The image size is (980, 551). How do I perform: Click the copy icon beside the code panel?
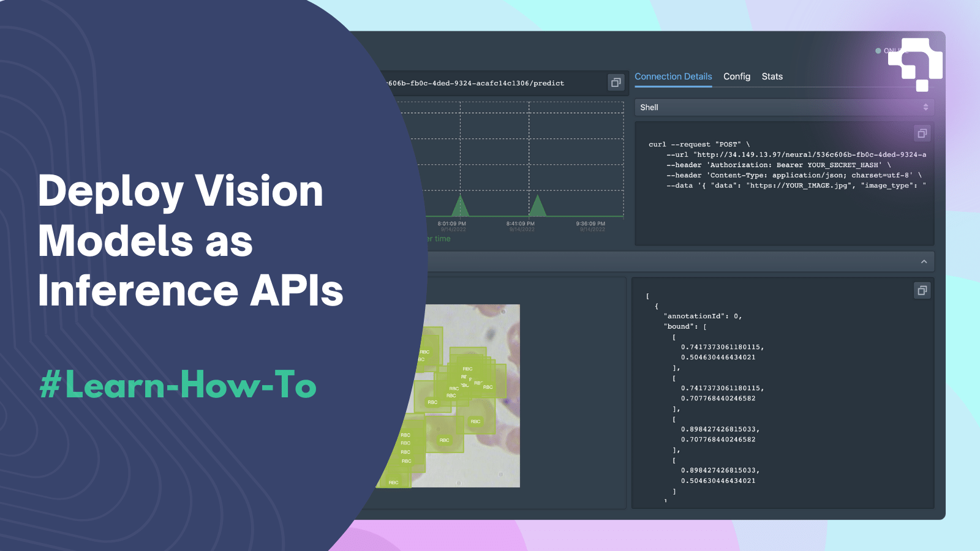pos(921,133)
